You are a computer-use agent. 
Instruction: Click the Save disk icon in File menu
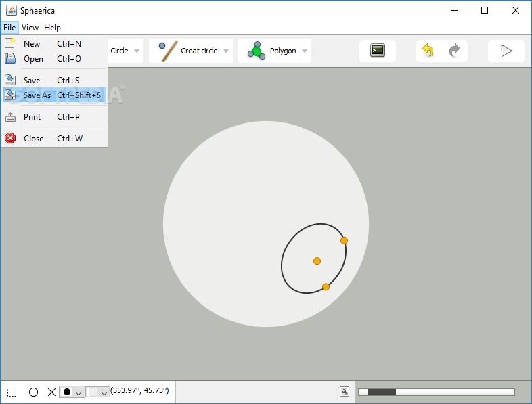(10, 80)
